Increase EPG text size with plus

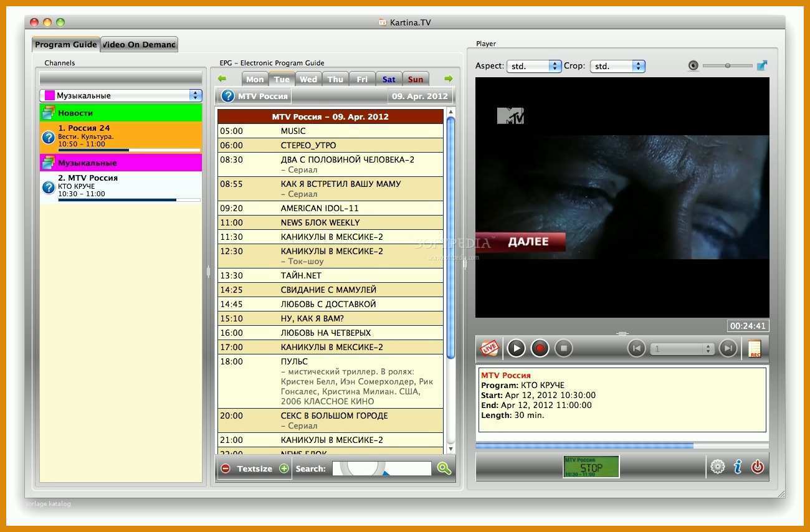(x=284, y=468)
